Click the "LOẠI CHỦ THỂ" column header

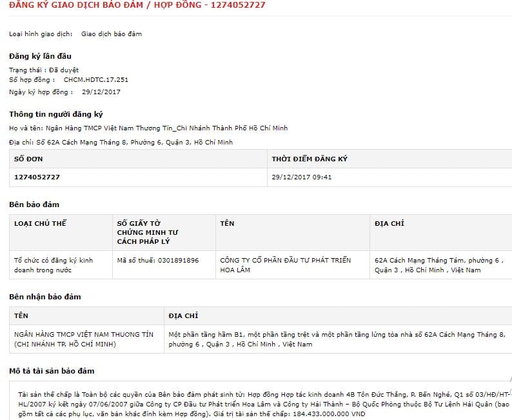pyautogui.click(x=40, y=224)
